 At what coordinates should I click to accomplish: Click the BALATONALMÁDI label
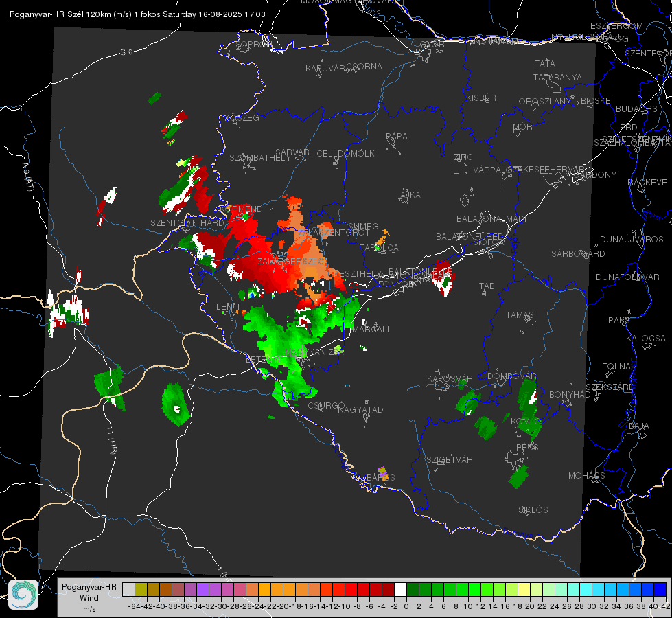pyautogui.click(x=491, y=219)
